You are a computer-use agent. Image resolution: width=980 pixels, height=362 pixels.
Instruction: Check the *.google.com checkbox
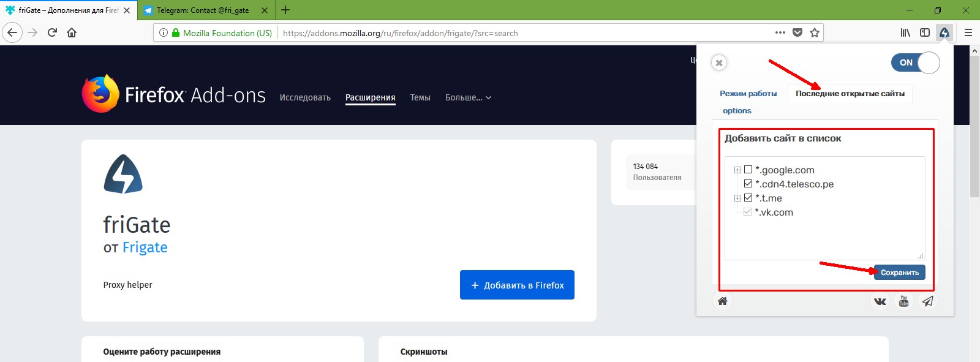click(x=748, y=170)
